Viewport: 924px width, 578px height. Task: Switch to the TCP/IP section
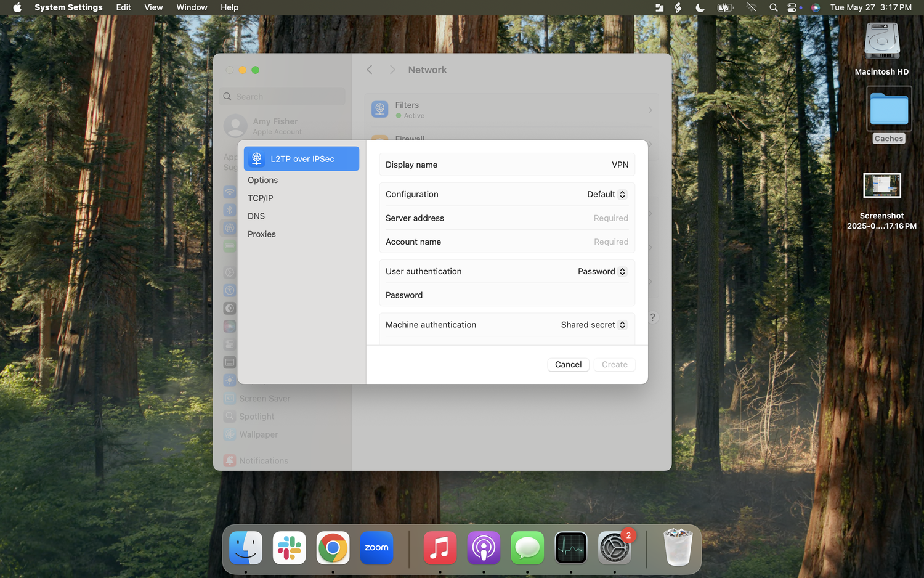[x=261, y=198]
